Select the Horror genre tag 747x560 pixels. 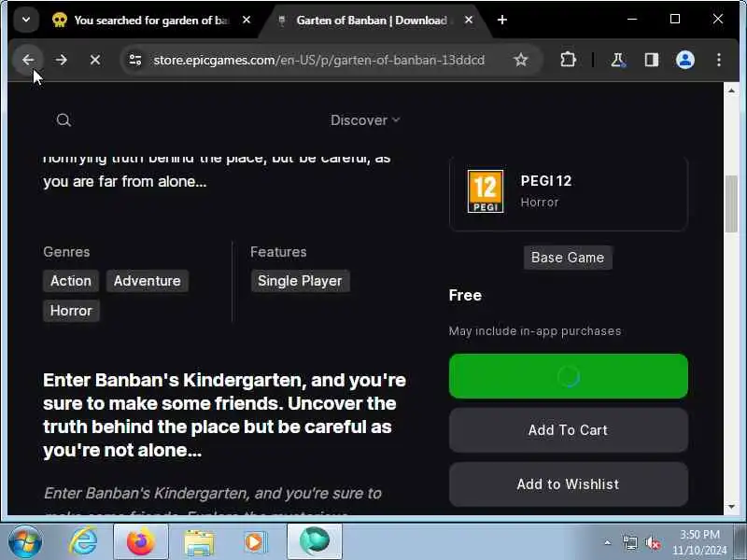71,311
